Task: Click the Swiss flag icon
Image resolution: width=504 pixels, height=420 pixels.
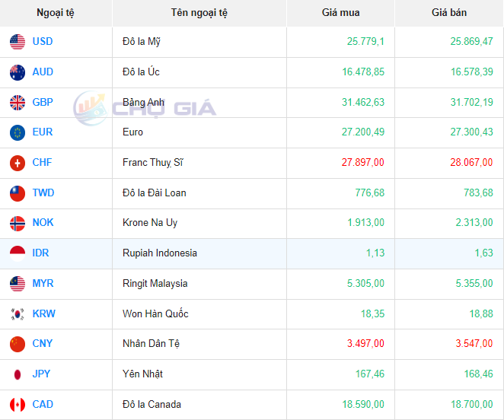Action: pyautogui.click(x=18, y=163)
